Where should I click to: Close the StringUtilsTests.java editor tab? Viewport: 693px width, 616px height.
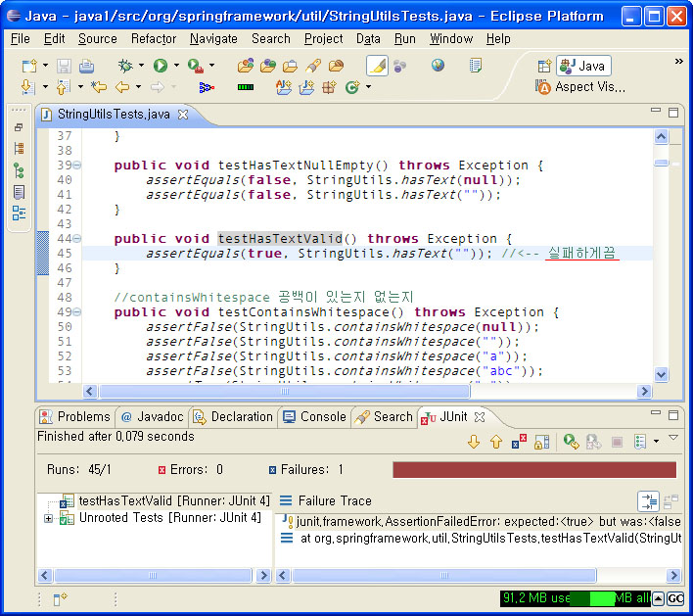pos(182,115)
